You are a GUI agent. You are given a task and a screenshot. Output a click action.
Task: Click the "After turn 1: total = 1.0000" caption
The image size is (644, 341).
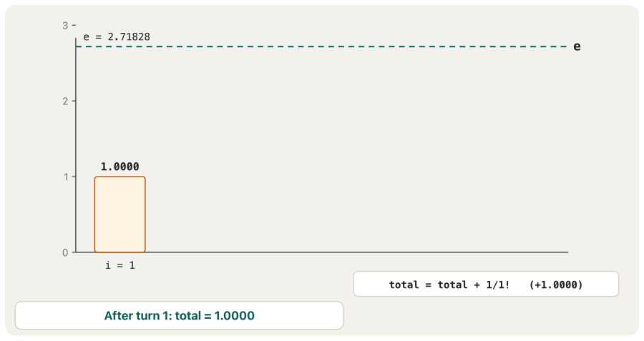(x=180, y=315)
